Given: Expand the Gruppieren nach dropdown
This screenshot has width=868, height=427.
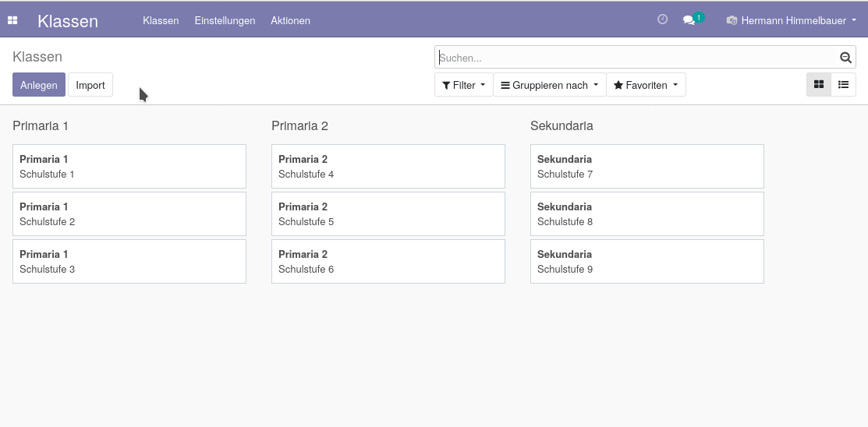Looking at the screenshot, I should tap(549, 85).
